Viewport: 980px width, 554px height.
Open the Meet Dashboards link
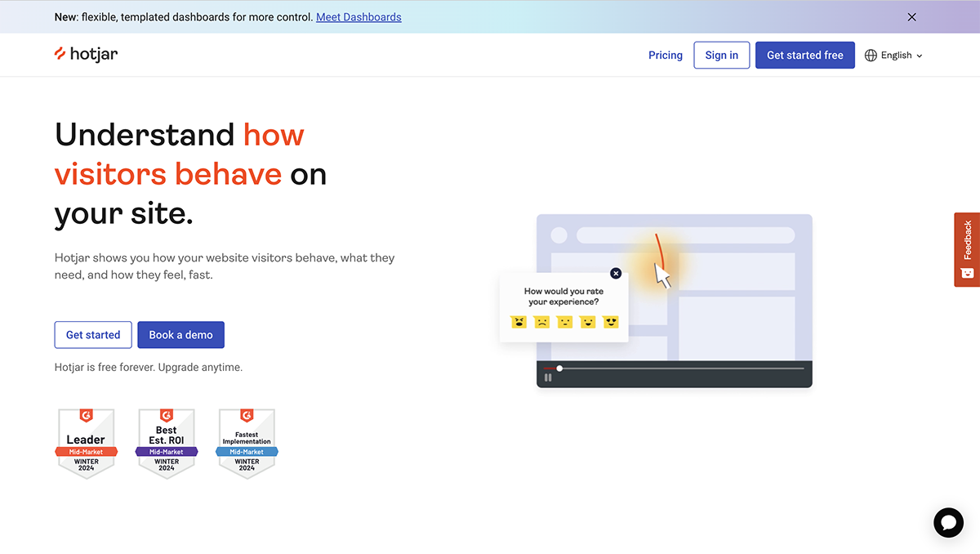click(x=359, y=16)
